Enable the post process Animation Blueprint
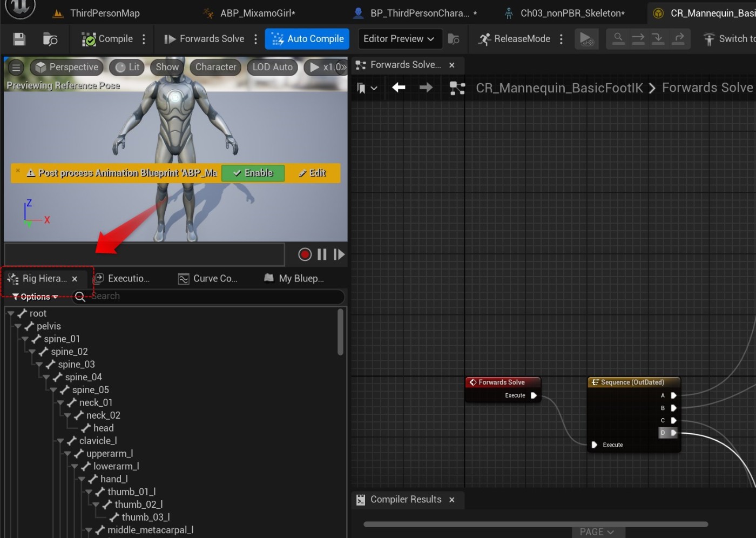The width and height of the screenshot is (756, 538). [x=253, y=173]
